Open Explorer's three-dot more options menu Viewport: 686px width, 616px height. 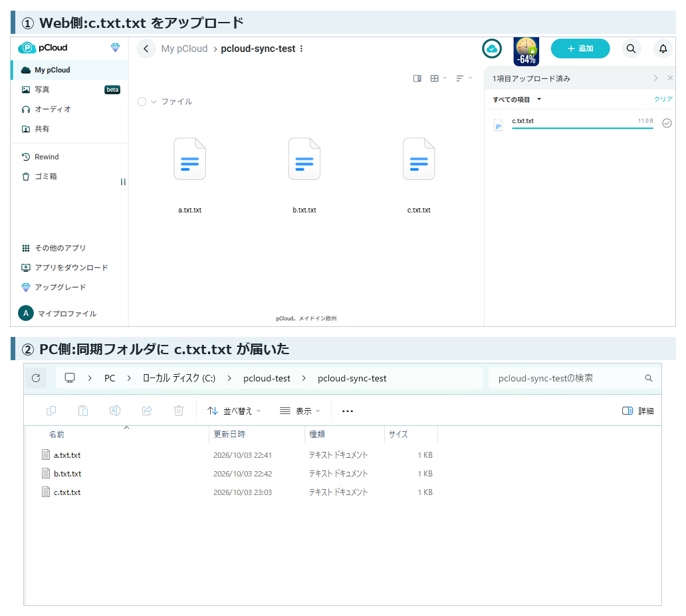[x=348, y=411]
